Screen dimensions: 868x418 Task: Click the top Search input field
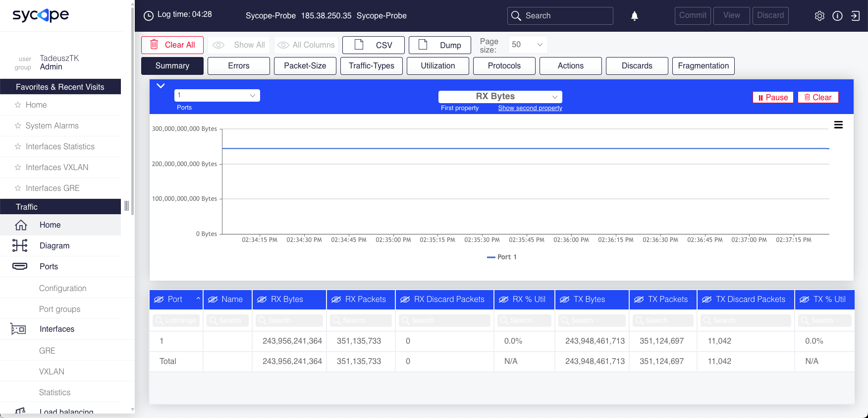pyautogui.click(x=560, y=16)
